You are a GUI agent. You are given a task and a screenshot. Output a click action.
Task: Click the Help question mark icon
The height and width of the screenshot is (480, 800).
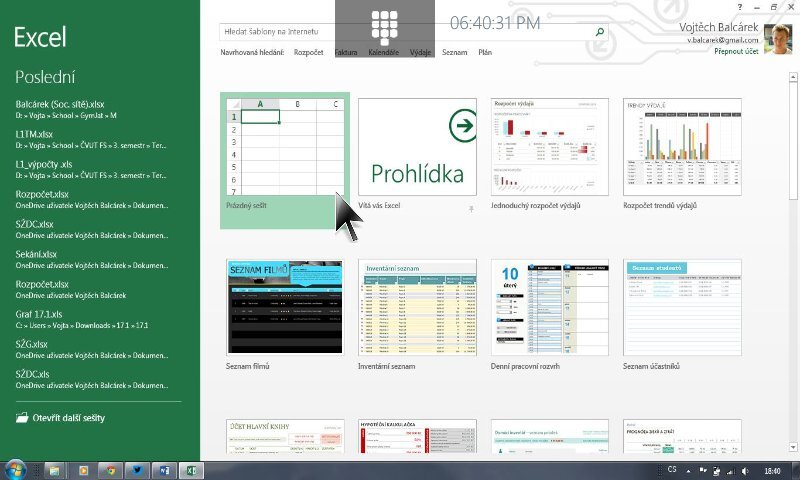740,7
